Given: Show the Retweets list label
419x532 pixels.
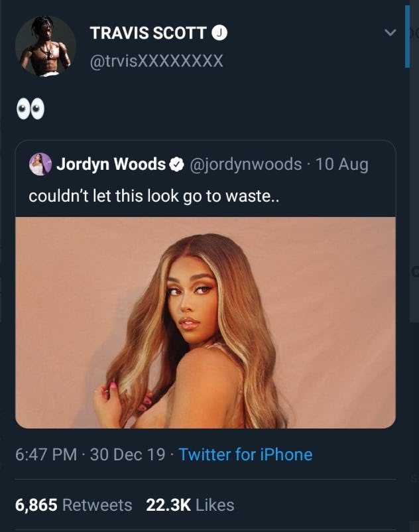Looking at the screenshot, I should pyautogui.click(x=97, y=505).
